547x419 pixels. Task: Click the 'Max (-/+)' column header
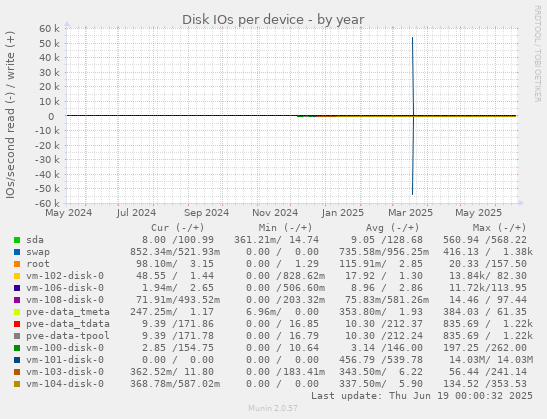pyautogui.click(x=500, y=228)
